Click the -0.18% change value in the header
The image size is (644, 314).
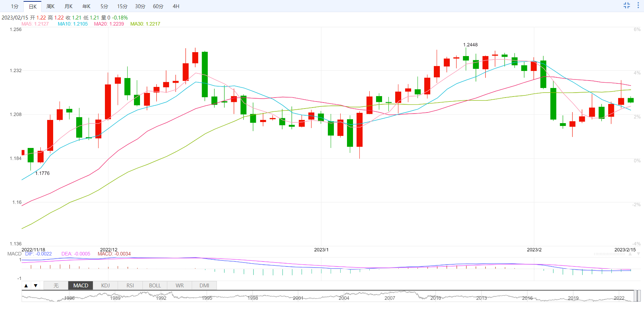(x=120, y=17)
